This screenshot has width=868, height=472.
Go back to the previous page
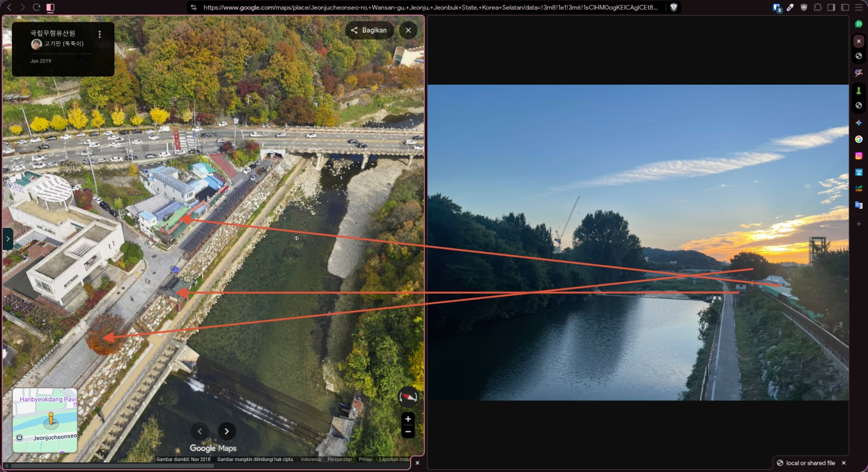tap(9, 8)
